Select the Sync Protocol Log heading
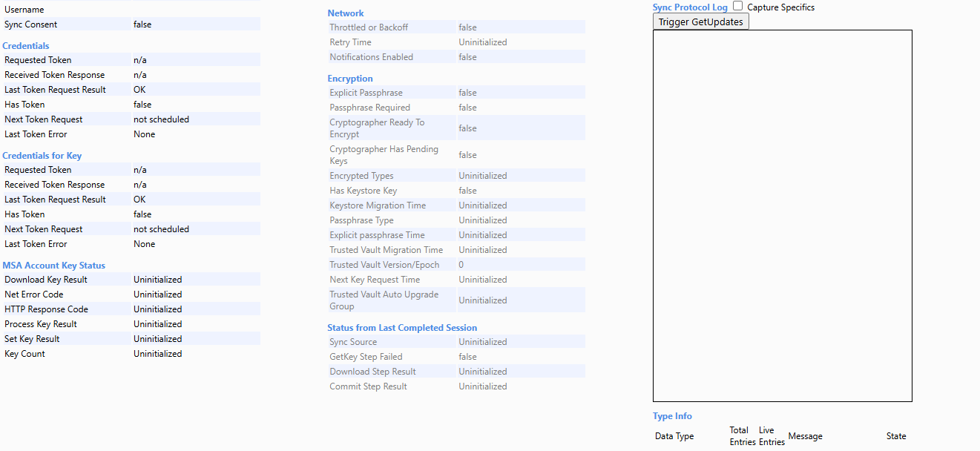Viewport: 980px width, 451px height. [x=690, y=7]
